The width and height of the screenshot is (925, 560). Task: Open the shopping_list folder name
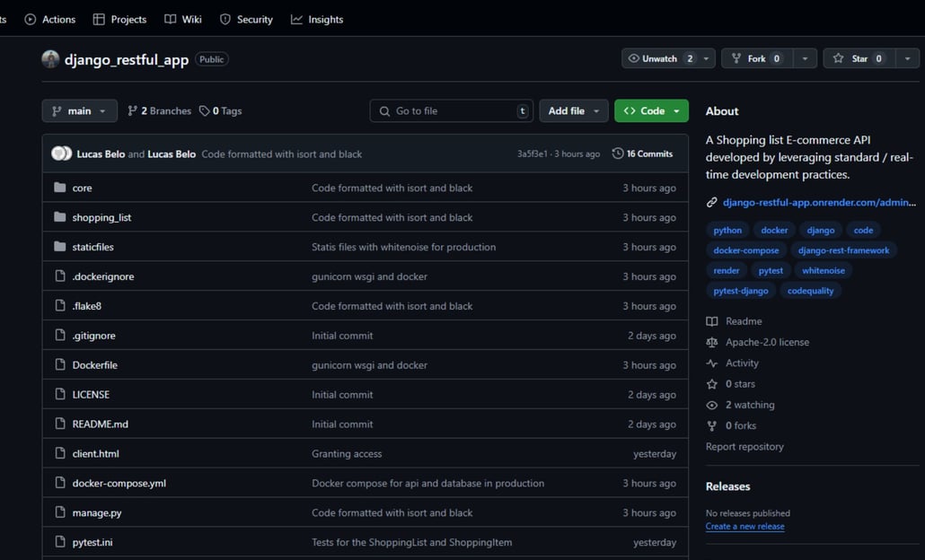(101, 217)
